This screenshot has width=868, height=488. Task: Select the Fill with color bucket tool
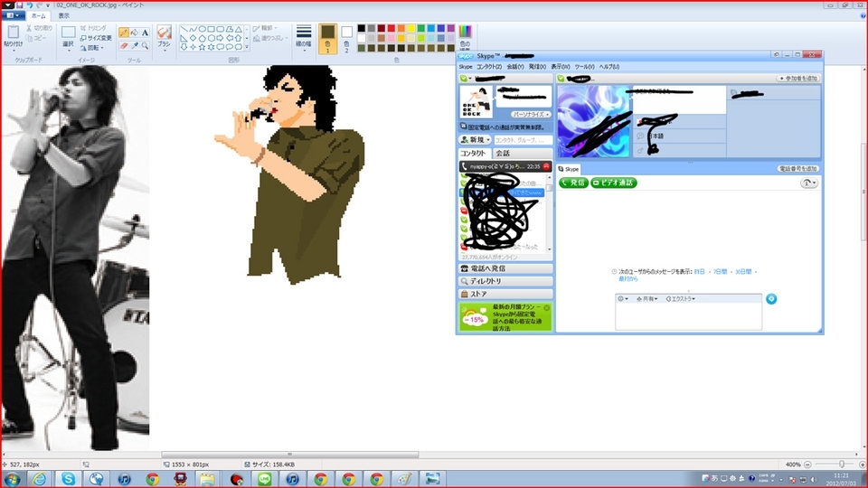pos(135,33)
